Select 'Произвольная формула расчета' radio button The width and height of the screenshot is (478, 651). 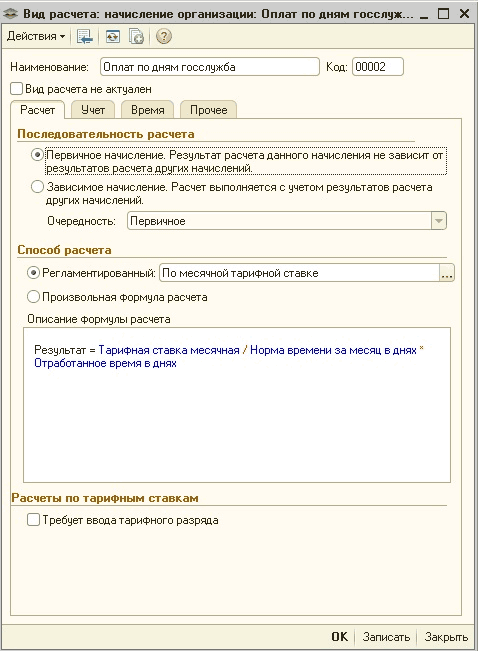tap(33, 297)
